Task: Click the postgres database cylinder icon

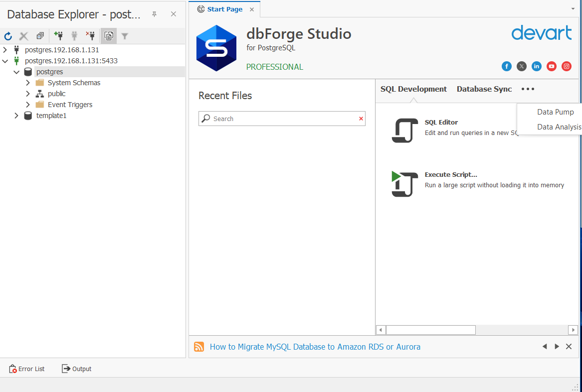Action: coord(28,72)
